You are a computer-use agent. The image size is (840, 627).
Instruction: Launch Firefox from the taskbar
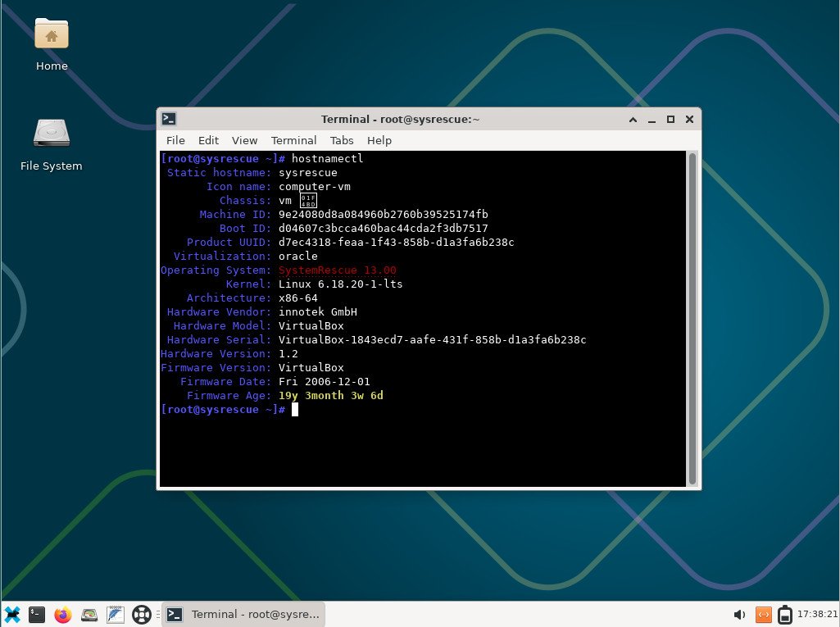click(62, 613)
